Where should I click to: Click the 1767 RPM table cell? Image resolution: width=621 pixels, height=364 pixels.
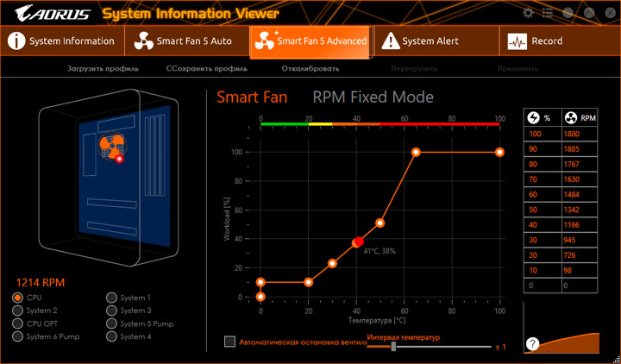click(580, 165)
